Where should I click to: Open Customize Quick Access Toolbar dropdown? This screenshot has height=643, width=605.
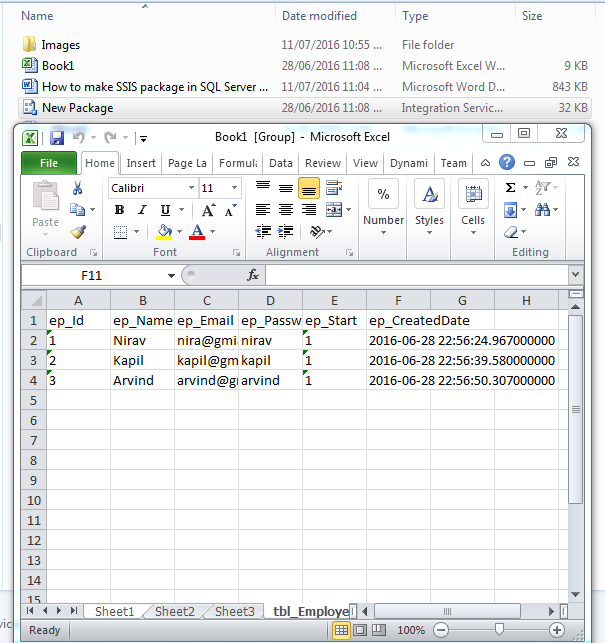tap(144, 139)
